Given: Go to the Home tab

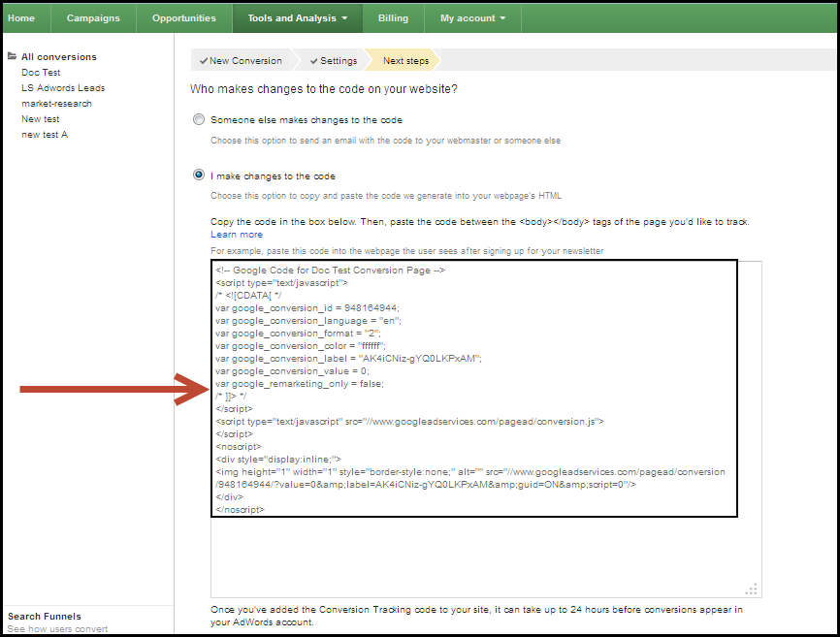Looking at the screenshot, I should click(21, 18).
